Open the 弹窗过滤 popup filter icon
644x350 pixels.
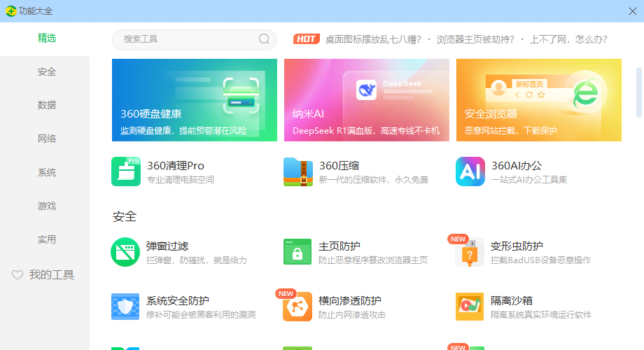pyautogui.click(x=125, y=252)
